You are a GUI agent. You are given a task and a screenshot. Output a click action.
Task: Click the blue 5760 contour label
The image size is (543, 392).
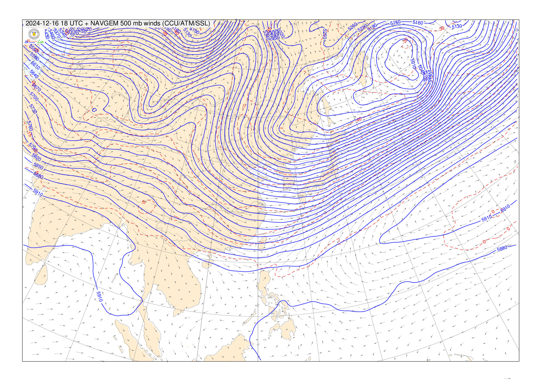pos(30,126)
